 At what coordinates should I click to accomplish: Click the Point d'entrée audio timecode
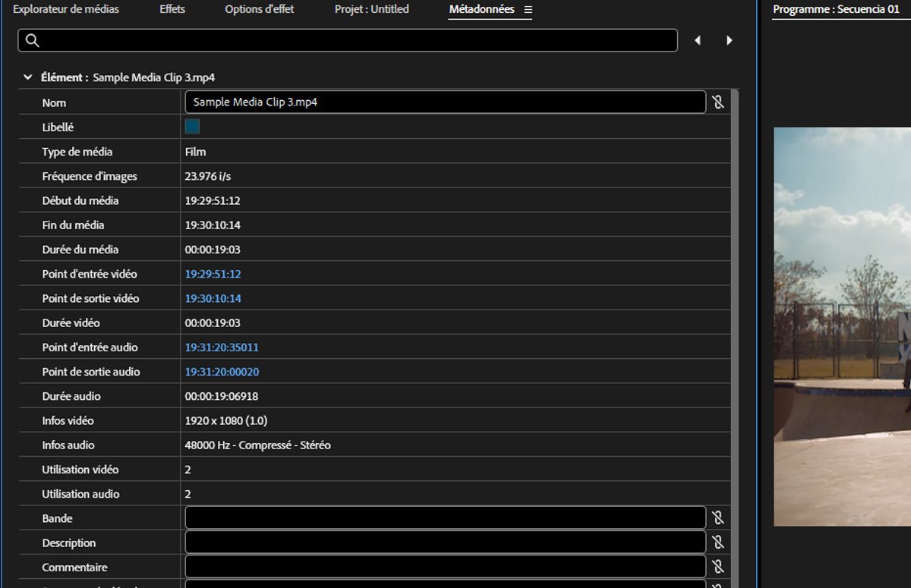coord(222,347)
